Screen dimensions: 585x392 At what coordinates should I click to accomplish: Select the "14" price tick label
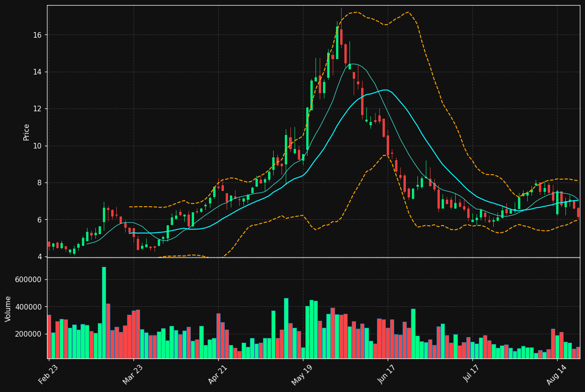pos(37,72)
